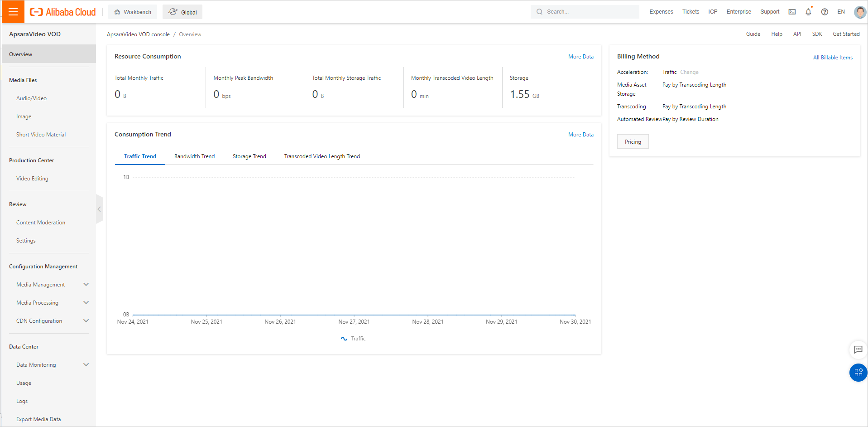Open the user avatar account menu

tap(860, 12)
